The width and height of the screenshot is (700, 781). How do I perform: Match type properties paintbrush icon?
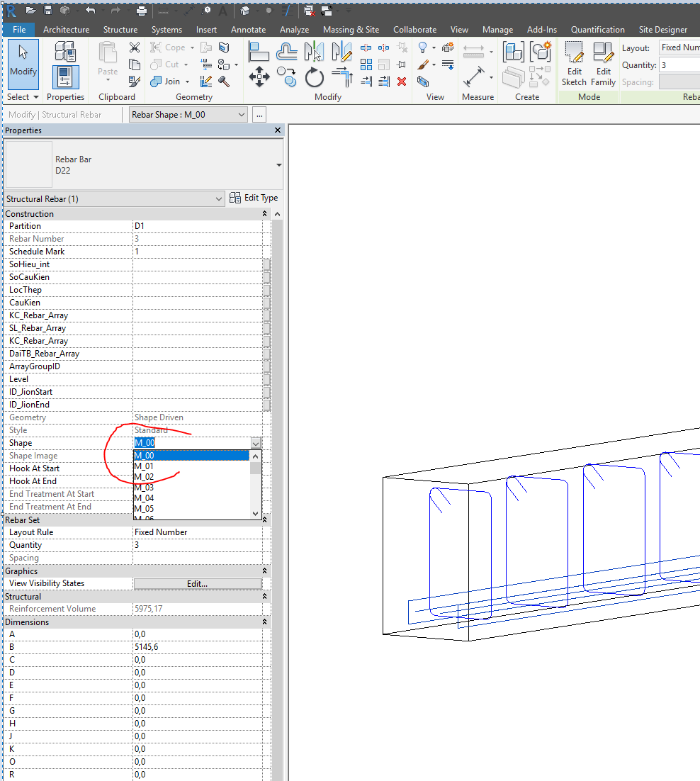pos(135,82)
